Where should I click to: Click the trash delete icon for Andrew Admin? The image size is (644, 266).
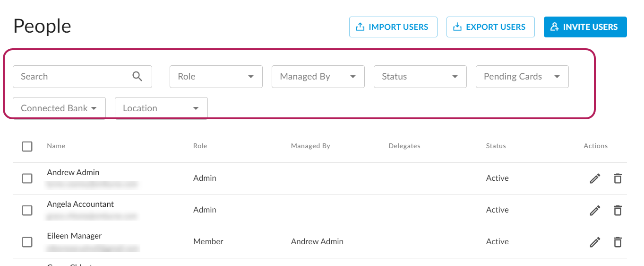[618, 178]
